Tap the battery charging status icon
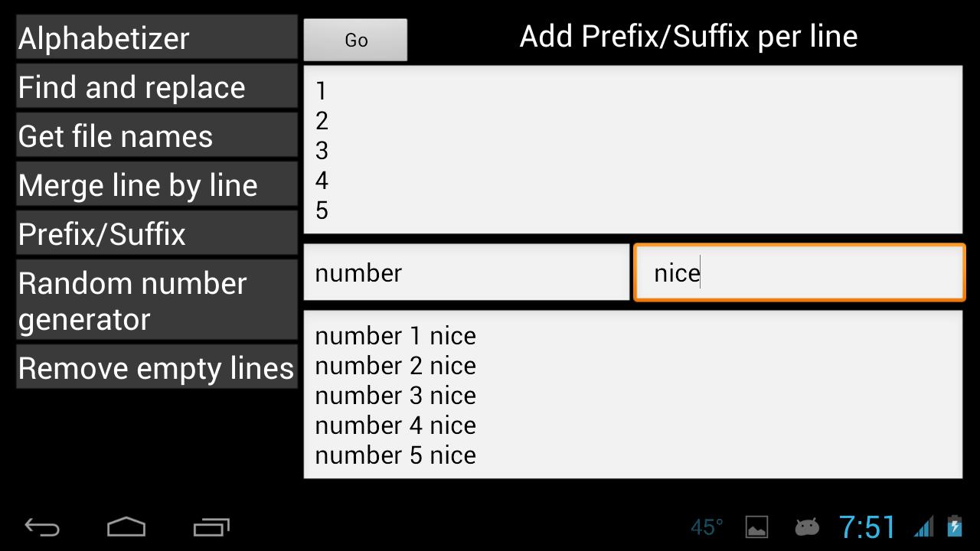The height and width of the screenshot is (551, 980). click(954, 527)
